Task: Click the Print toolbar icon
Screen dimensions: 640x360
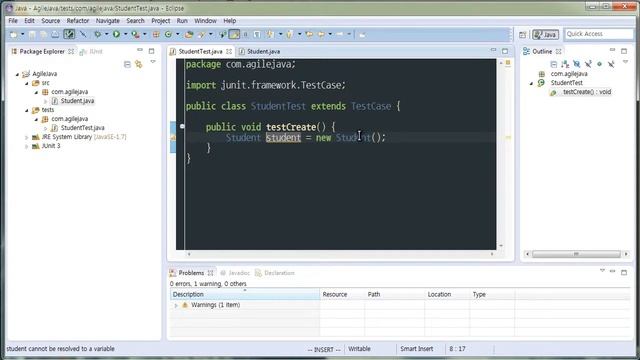Action: tap(55, 34)
